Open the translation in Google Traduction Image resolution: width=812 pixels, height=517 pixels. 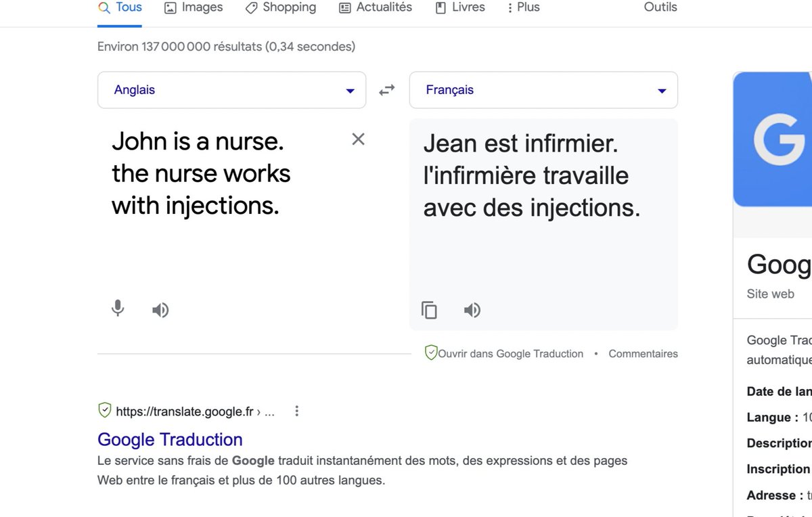coord(511,353)
